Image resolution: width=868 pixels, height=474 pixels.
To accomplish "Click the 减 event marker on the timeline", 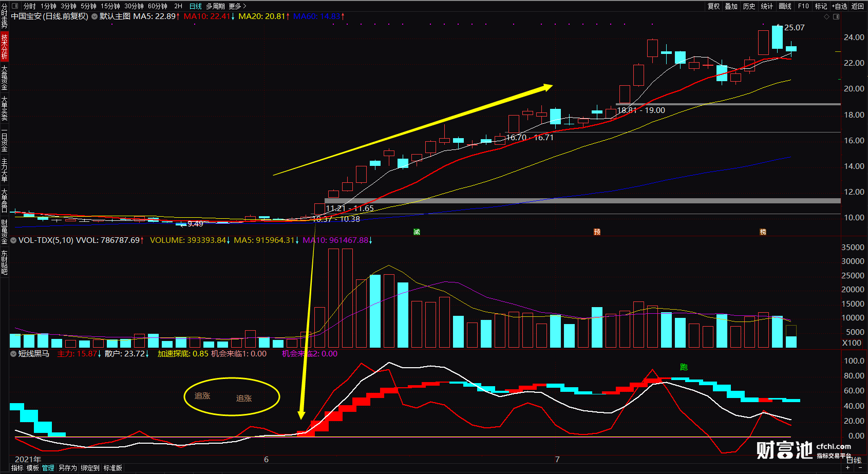I will [x=417, y=232].
